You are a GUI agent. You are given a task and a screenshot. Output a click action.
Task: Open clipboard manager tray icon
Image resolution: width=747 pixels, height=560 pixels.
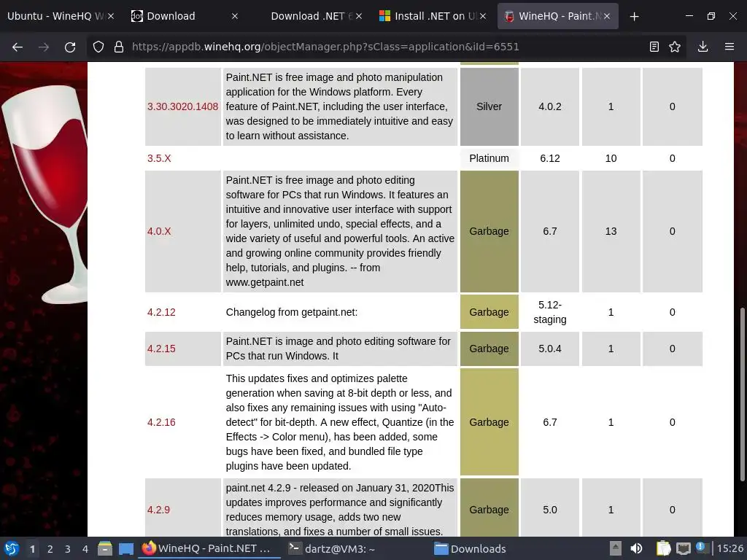click(662, 548)
